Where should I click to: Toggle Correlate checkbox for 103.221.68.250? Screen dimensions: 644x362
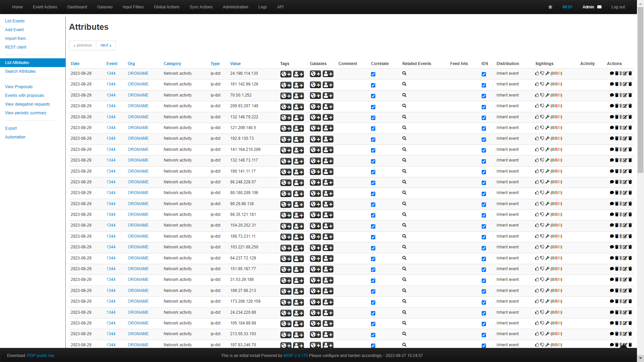373,248
